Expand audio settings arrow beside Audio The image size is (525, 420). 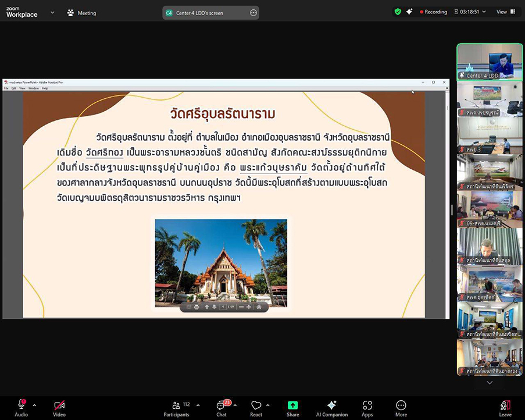coord(34,405)
